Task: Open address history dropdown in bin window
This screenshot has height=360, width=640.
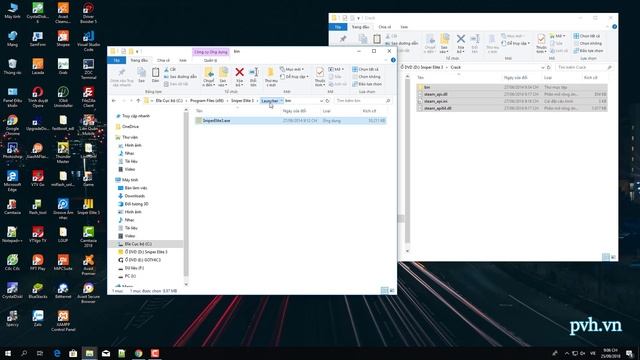Action: [x=321, y=101]
